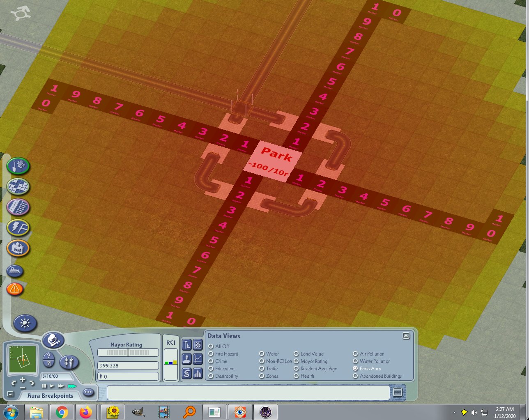The width and height of the screenshot is (529, 420).
Task: Open the Zoning tools button
Action: pyautogui.click(x=18, y=186)
